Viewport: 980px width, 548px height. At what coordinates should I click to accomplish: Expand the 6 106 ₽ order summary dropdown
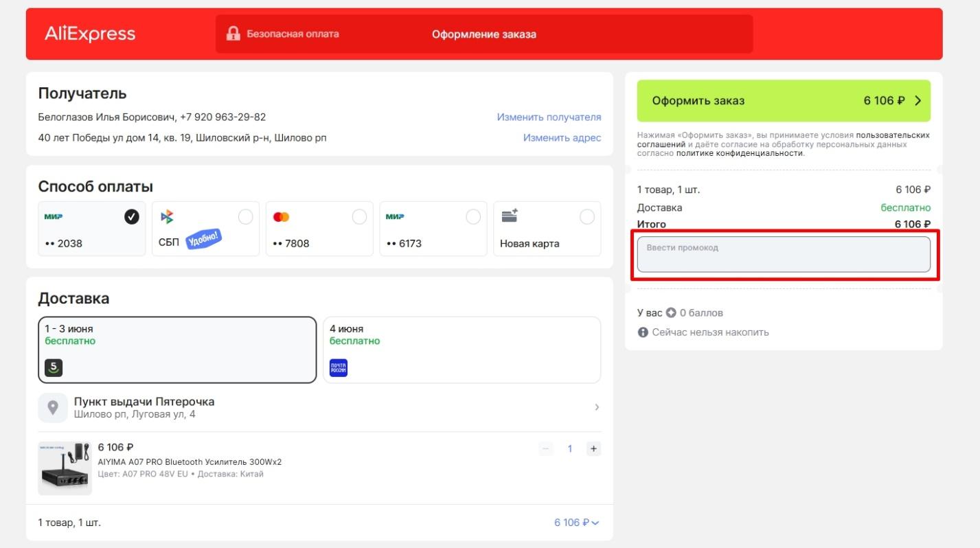pyautogui.click(x=577, y=523)
